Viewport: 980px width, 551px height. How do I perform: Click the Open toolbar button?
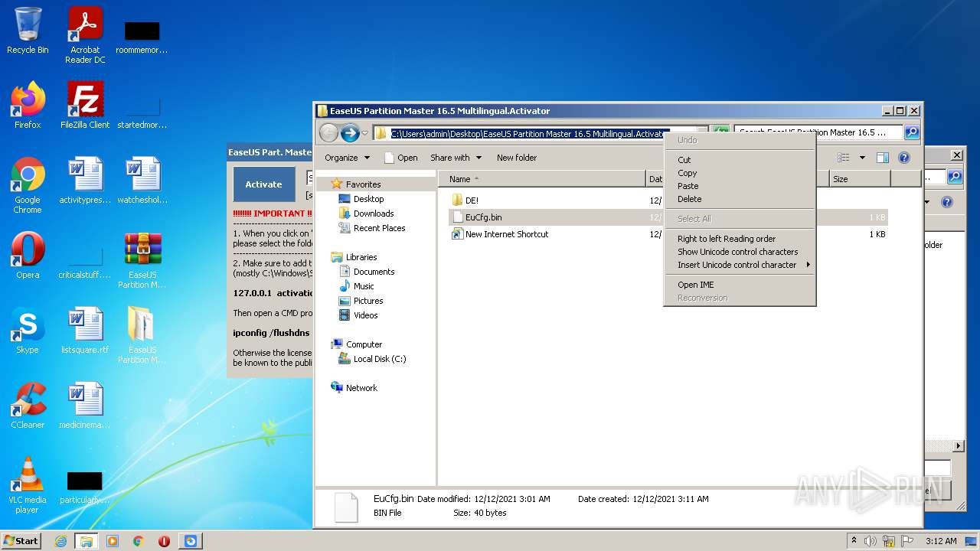pos(400,158)
